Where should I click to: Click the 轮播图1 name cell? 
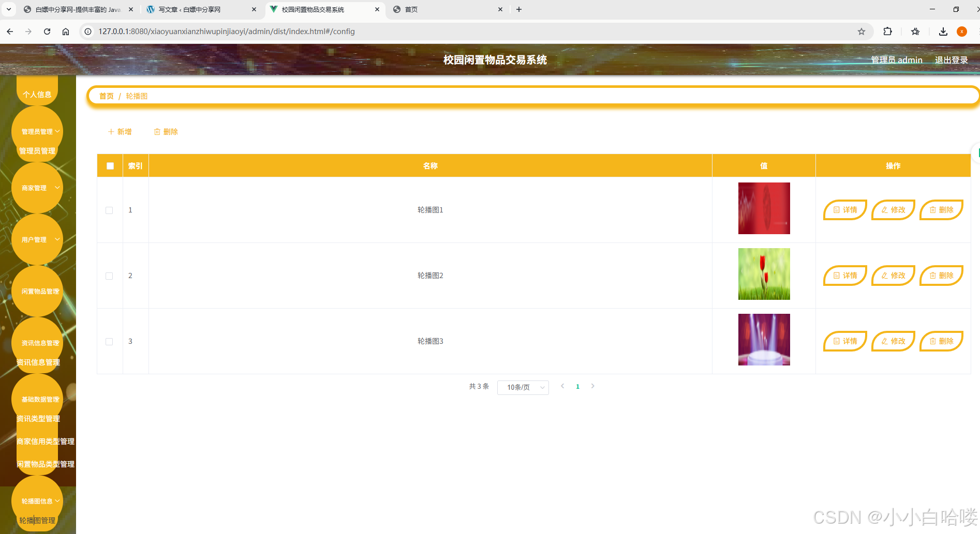[430, 210]
